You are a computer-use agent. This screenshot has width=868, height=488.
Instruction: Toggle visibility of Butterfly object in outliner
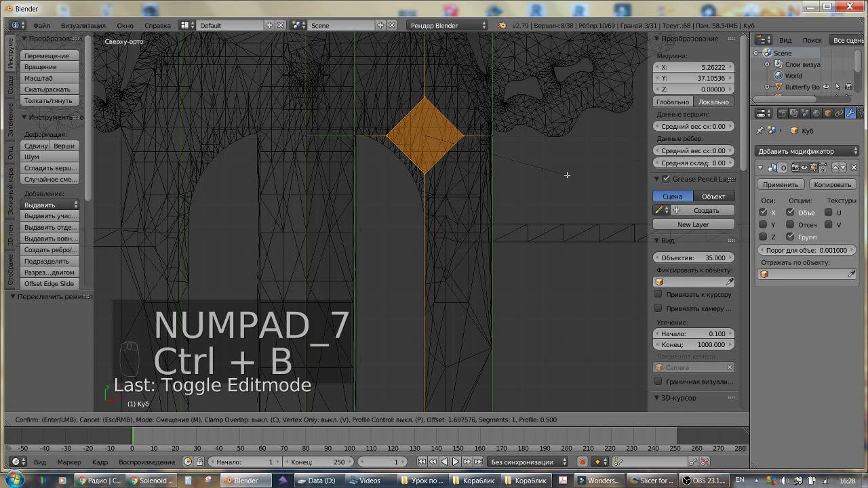[x=826, y=87]
